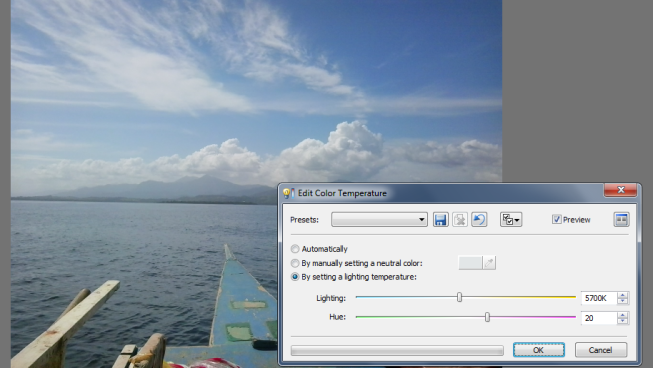Open the options checklist dropdown icon
653x368 pixels.
(511, 219)
